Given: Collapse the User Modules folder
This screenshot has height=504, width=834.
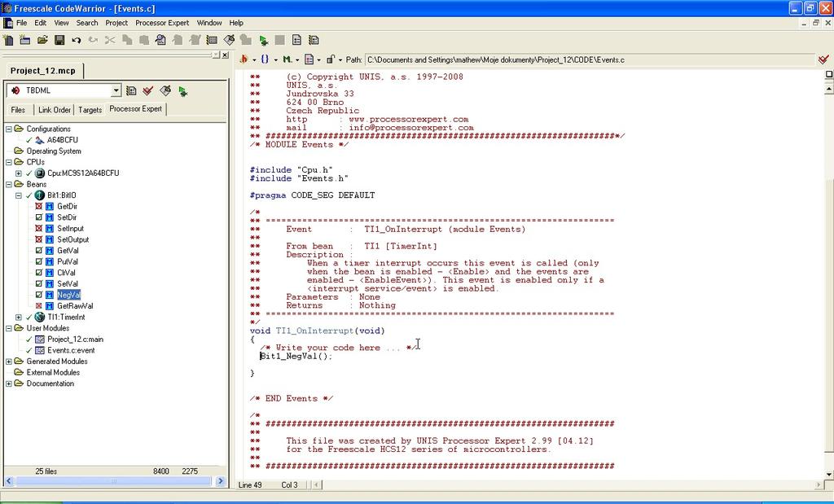Looking at the screenshot, I should (8, 329).
